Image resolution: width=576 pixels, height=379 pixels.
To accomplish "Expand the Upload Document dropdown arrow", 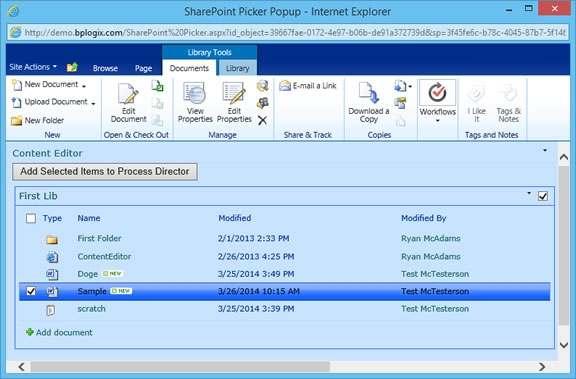I will pyautogui.click(x=93, y=104).
